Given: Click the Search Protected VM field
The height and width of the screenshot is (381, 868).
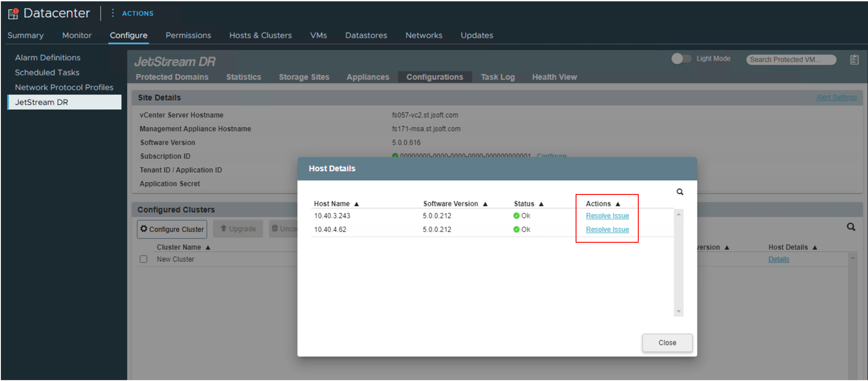Looking at the screenshot, I should pos(790,60).
